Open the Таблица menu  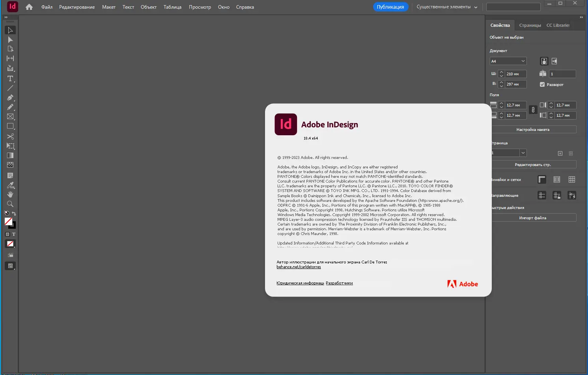tap(172, 7)
